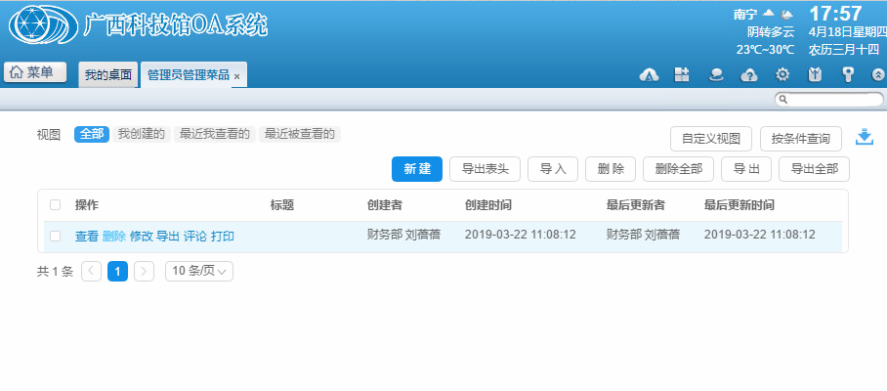Click the row's 删除 link
This screenshot has height=391, width=887.
click(114, 237)
